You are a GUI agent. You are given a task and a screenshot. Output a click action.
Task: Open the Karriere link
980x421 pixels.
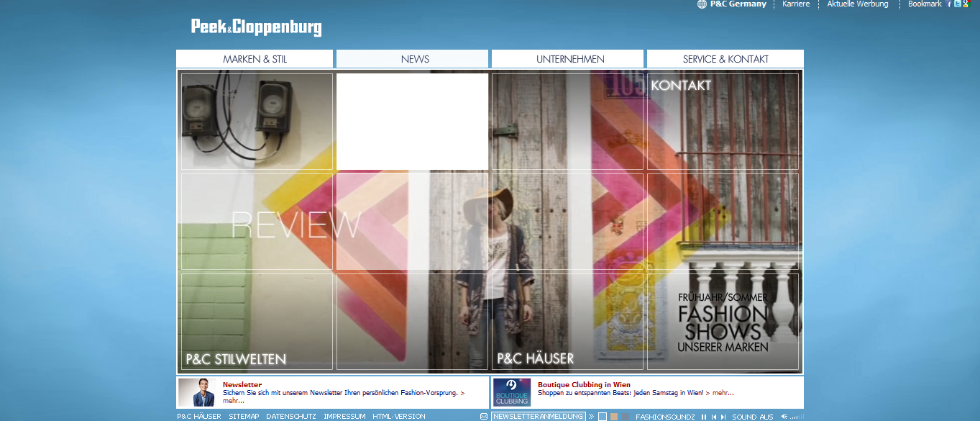796,4
